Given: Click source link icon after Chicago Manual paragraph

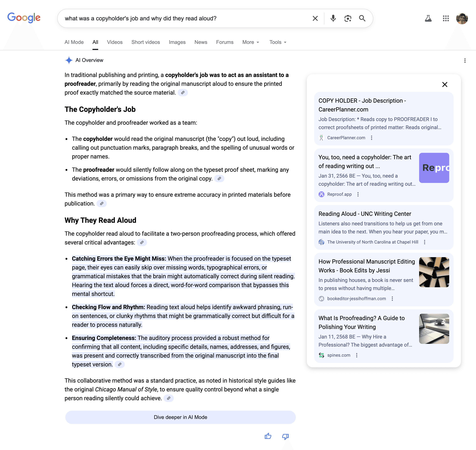Looking at the screenshot, I should (169, 398).
